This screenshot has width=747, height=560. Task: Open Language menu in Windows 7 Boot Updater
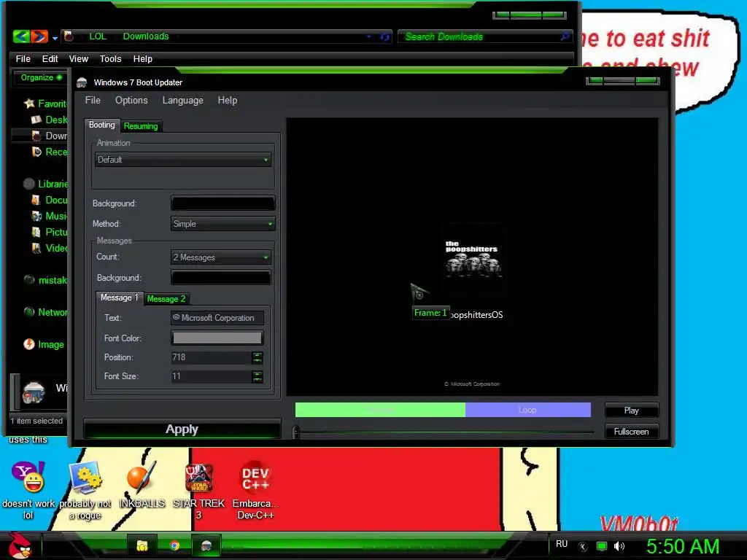(182, 101)
